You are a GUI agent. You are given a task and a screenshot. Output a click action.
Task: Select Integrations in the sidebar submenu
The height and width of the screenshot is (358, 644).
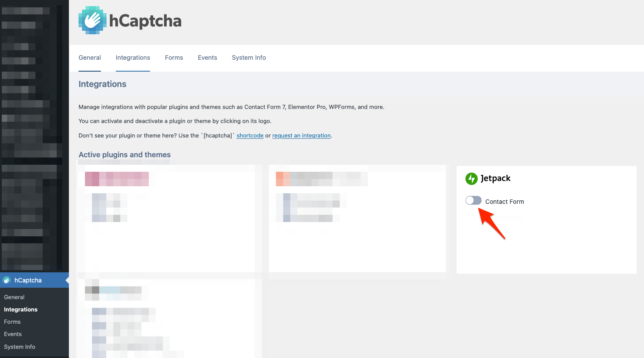coord(21,310)
